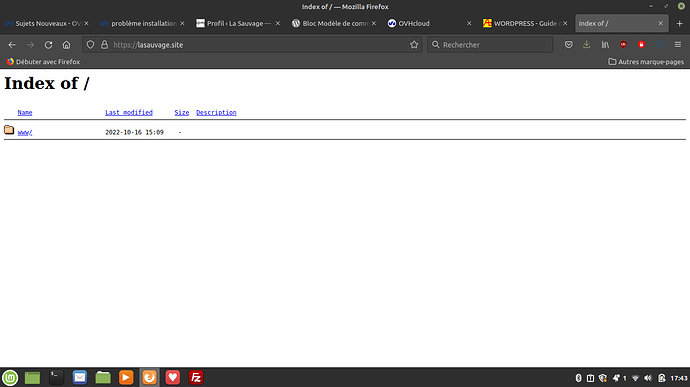Image resolution: width=690 pixels, height=387 pixels.
Task: Save page to Pocket icon
Action: coord(569,44)
